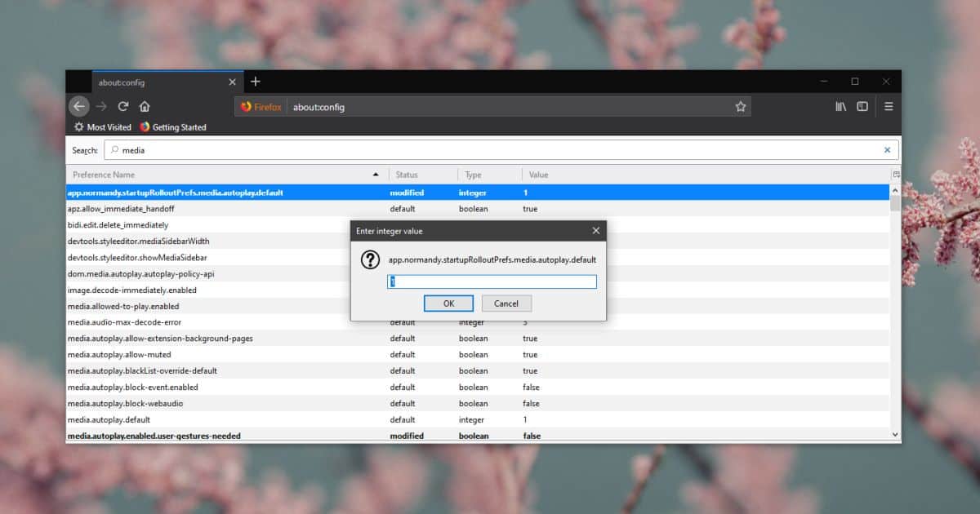Click scrollbar down arrow in preferences list
Screen dimensions: 980x514
point(895,436)
